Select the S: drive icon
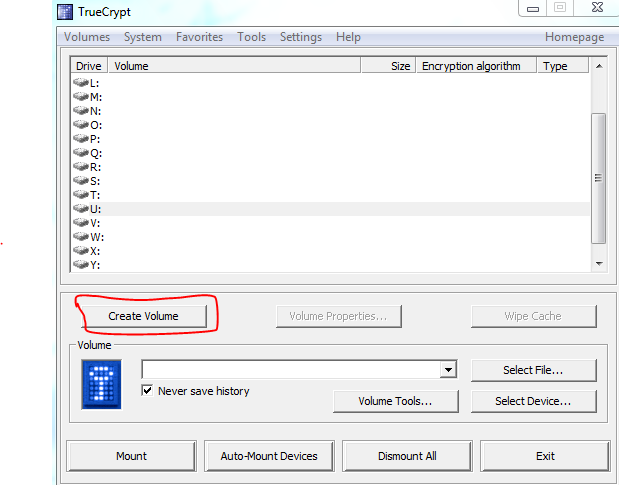 81,181
